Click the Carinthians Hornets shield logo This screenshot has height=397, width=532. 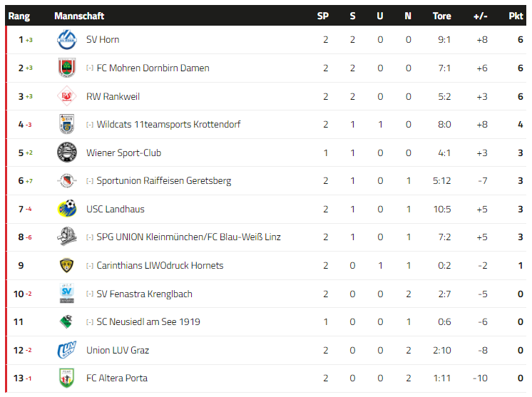pyautogui.click(x=66, y=265)
